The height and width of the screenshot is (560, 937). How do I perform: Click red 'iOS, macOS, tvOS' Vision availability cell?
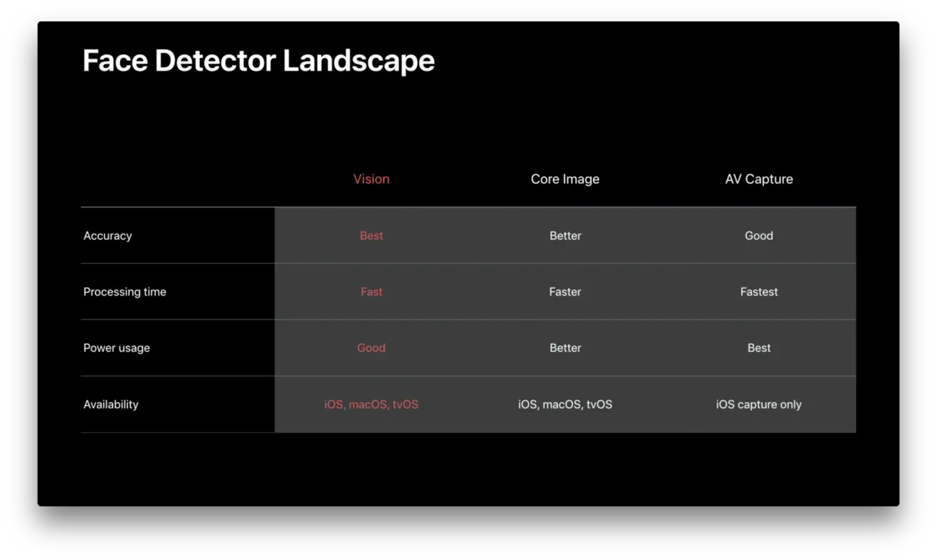(372, 405)
